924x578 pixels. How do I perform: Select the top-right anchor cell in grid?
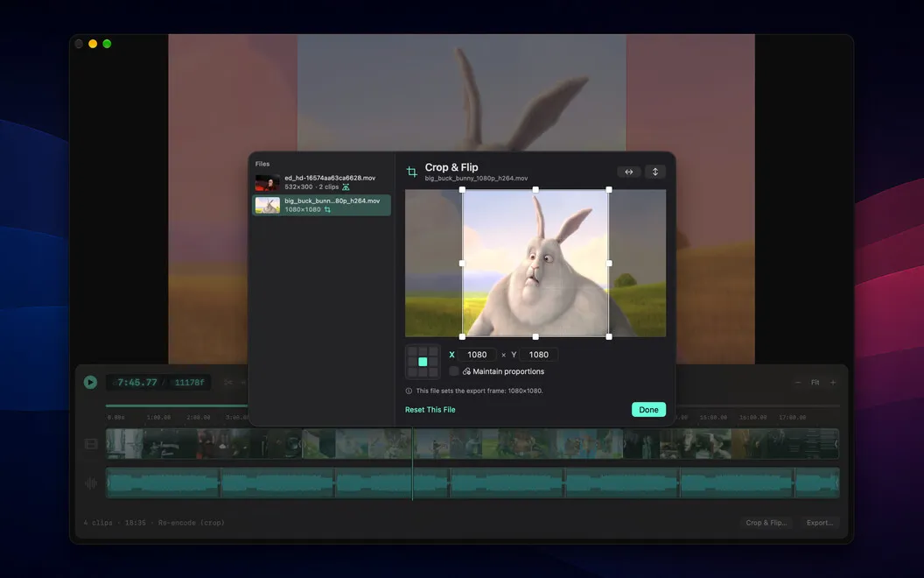point(433,351)
